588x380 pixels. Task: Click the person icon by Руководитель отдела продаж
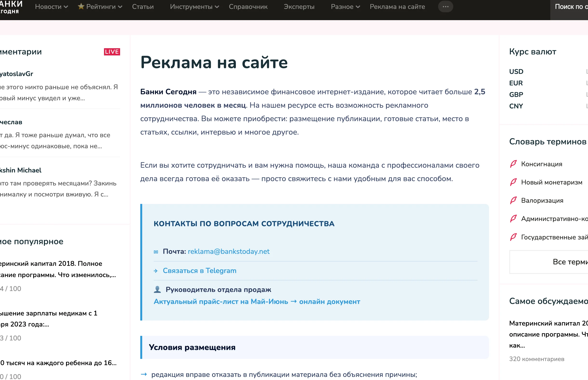tap(157, 290)
